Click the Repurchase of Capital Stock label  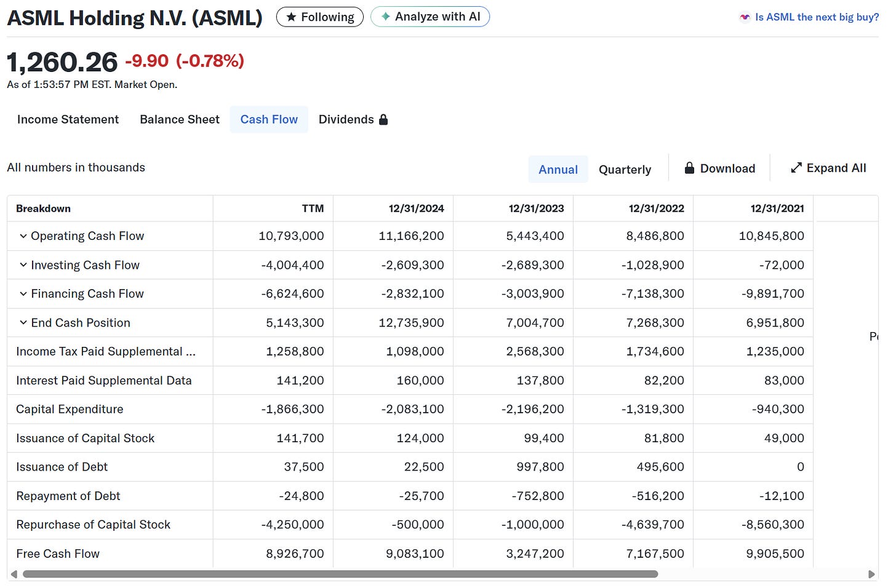[93, 525]
